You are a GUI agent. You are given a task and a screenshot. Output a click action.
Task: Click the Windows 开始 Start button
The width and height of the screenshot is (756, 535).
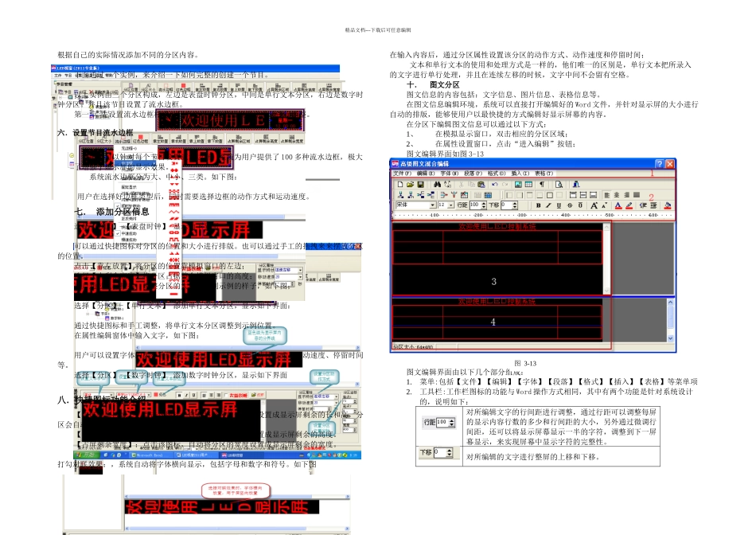[87, 455]
